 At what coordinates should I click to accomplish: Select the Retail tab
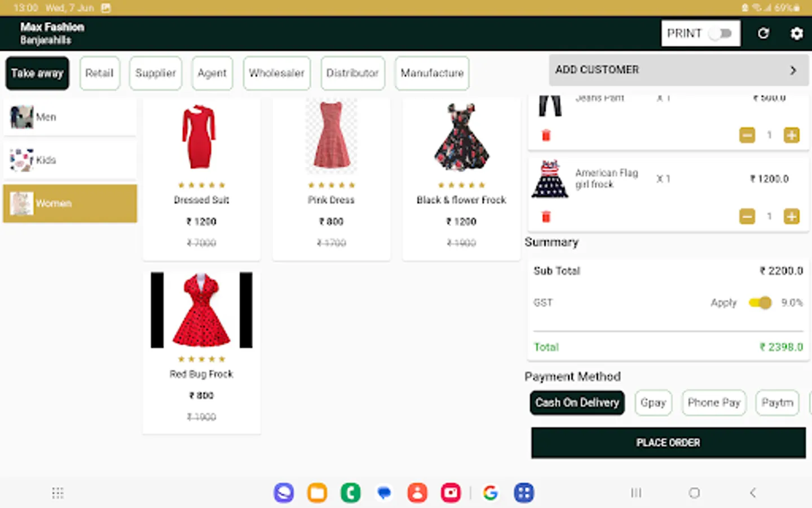coord(99,73)
